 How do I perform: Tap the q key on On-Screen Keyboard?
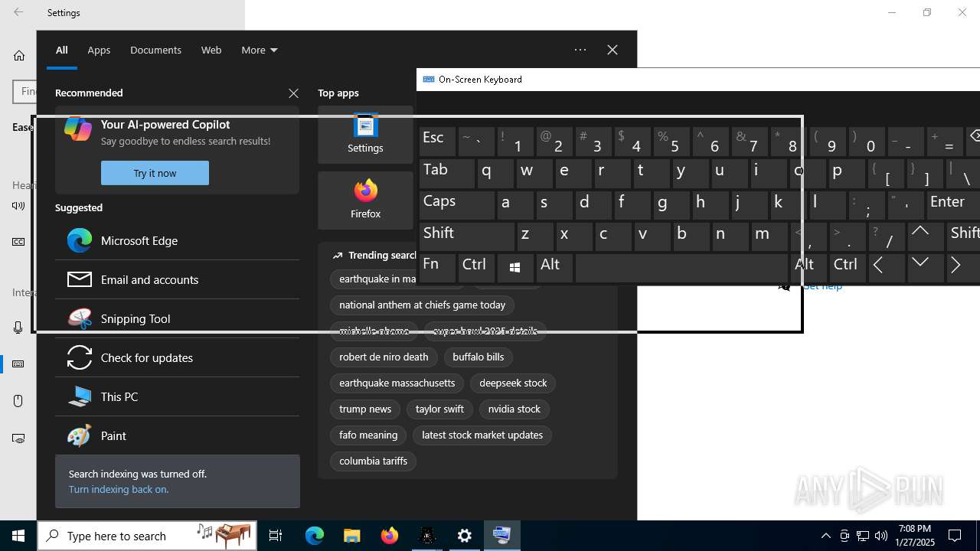point(495,174)
